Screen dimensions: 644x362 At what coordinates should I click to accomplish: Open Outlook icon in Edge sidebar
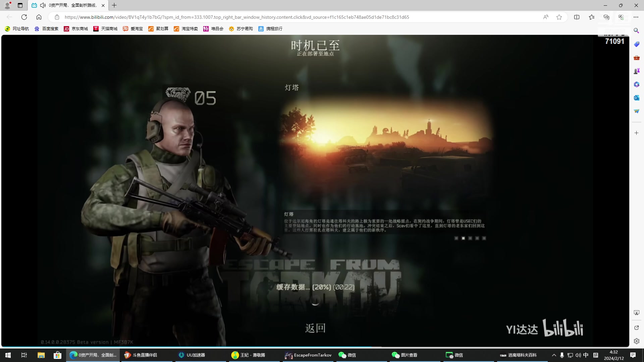pyautogui.click(x=636, y=98)
